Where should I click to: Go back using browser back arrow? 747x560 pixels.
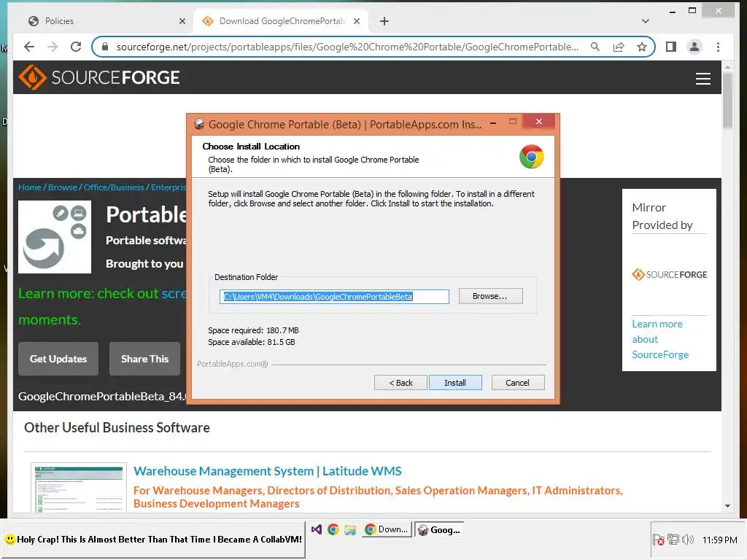click(29, 47)
